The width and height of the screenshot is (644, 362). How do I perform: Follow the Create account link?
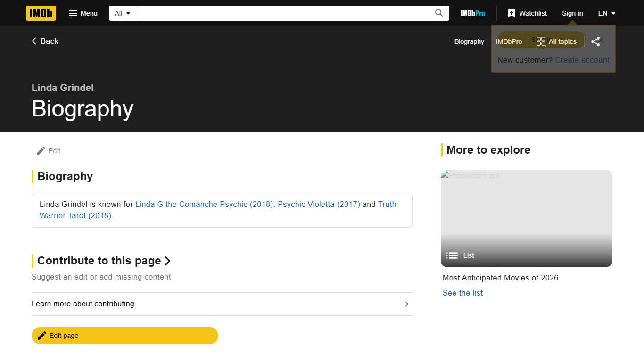point(582,60)
